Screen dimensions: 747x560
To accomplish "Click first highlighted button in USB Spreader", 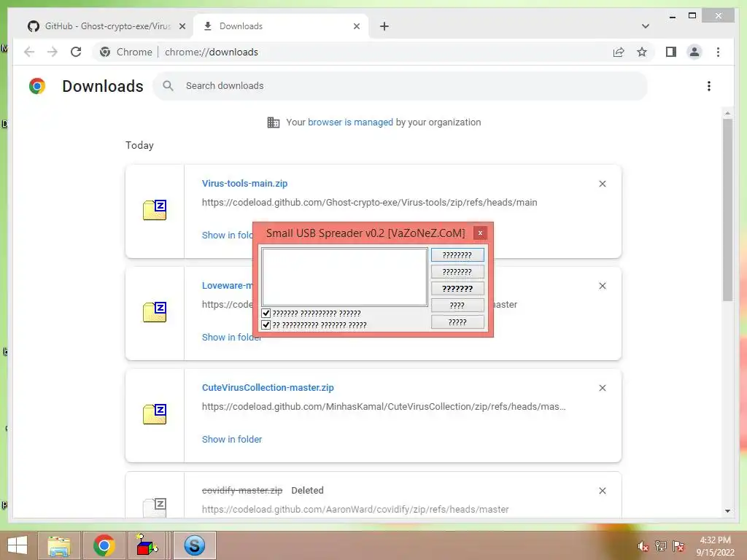I will 457,254.
